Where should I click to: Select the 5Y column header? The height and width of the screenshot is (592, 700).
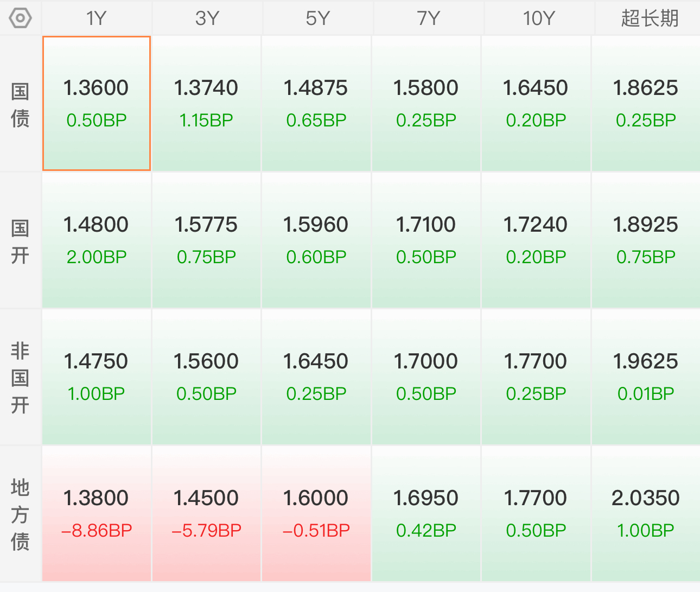coord(317,18)
